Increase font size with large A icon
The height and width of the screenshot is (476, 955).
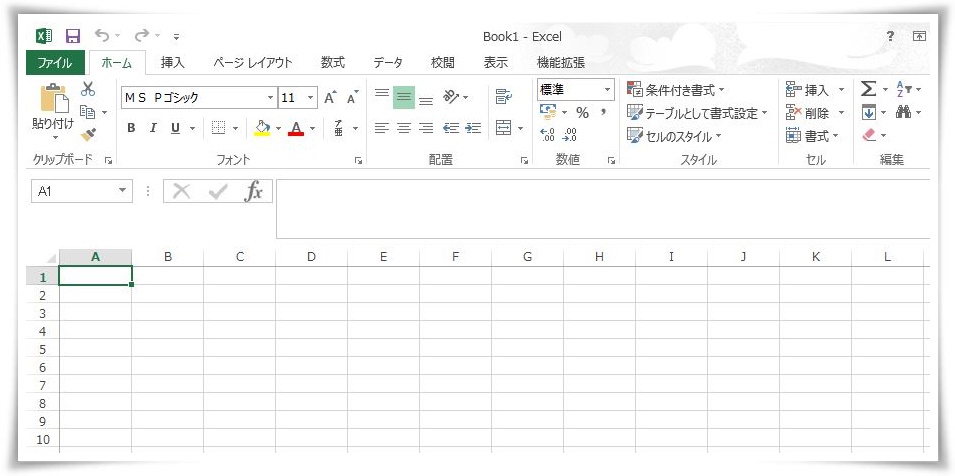coord(330,97)
